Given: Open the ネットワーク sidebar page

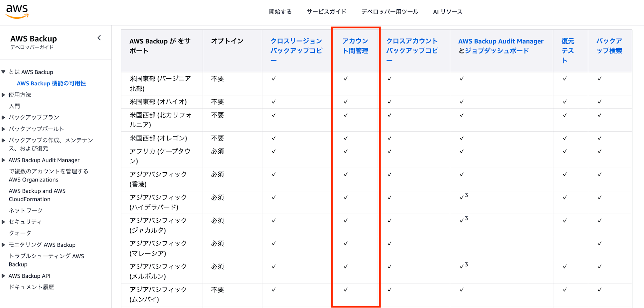Looking at the screenshot, I should pos(25,210).
